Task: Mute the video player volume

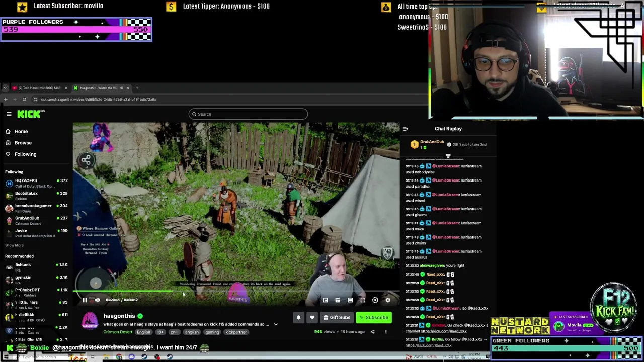Action: point(97,300)
